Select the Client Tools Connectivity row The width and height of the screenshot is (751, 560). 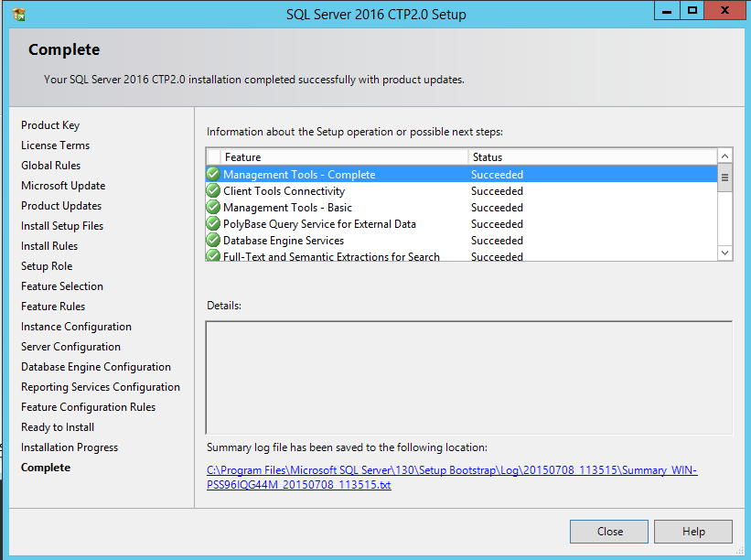[x=462, y=190]
